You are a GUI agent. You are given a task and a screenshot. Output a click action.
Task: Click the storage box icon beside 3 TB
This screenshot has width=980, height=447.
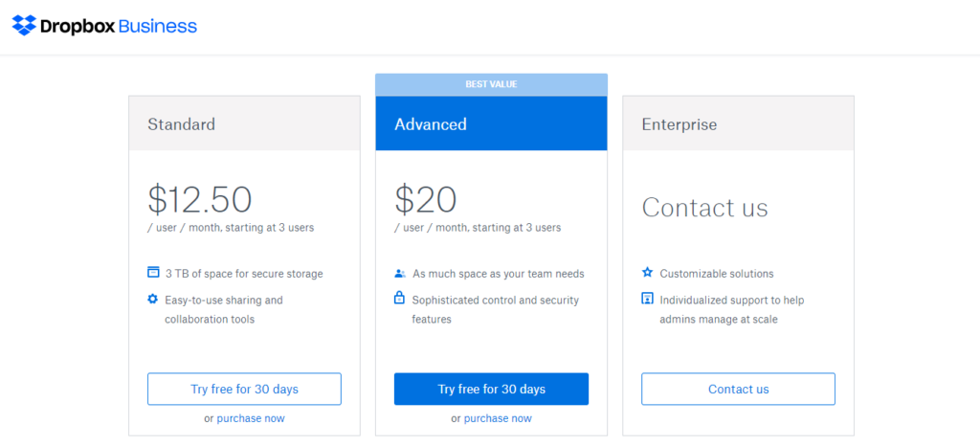153,272
